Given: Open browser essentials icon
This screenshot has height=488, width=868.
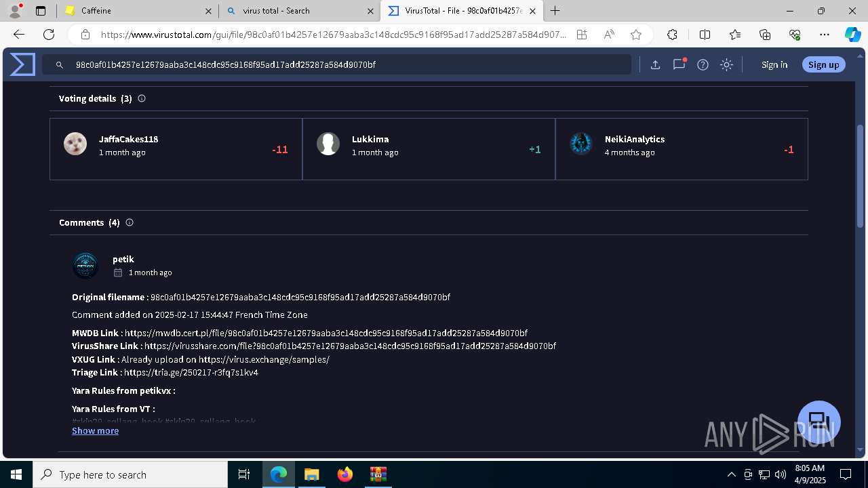Looking at the screenshot, I should click(x=795, y=35).
